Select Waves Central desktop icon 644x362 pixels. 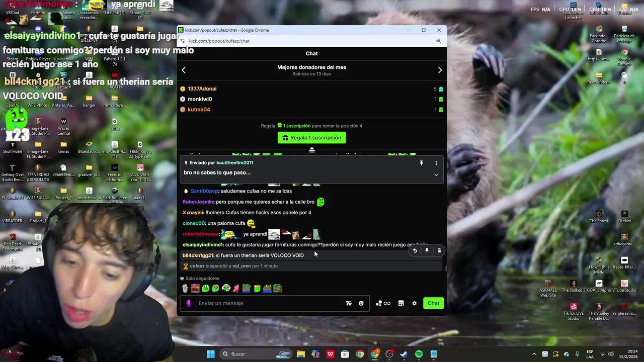click(63, 127)
